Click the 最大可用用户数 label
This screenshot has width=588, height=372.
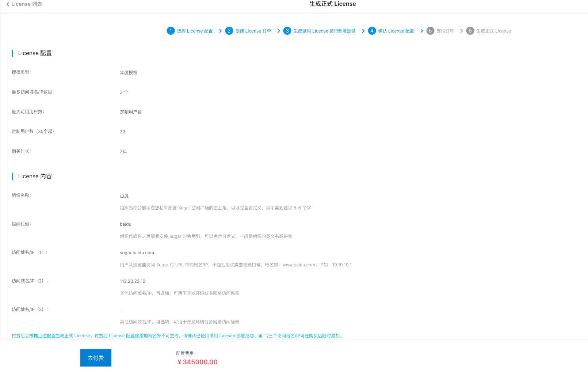(x=28, y=112)
